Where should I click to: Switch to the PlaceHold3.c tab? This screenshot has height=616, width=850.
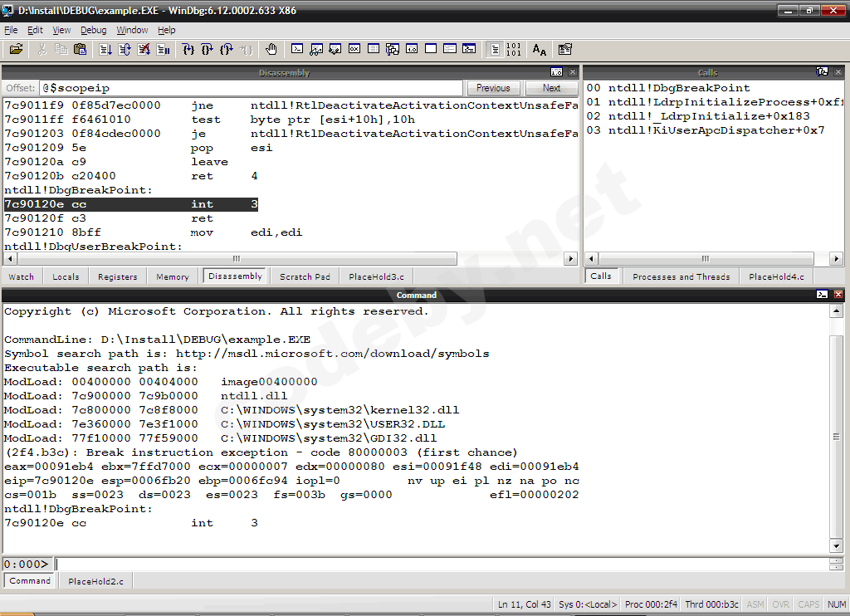[376, 276]
